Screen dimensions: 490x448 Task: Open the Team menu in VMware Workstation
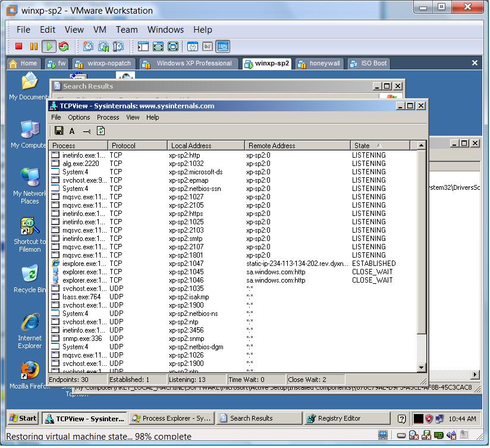tap(127, 30)
